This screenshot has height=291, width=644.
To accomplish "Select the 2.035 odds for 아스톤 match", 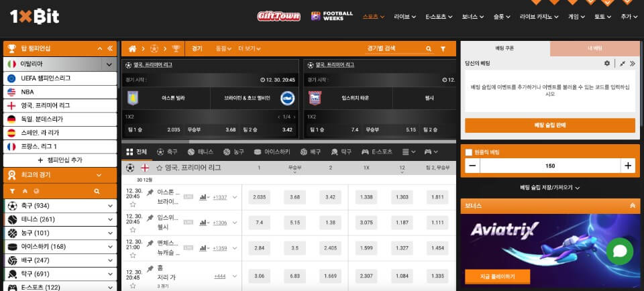I will click(259, 197).
